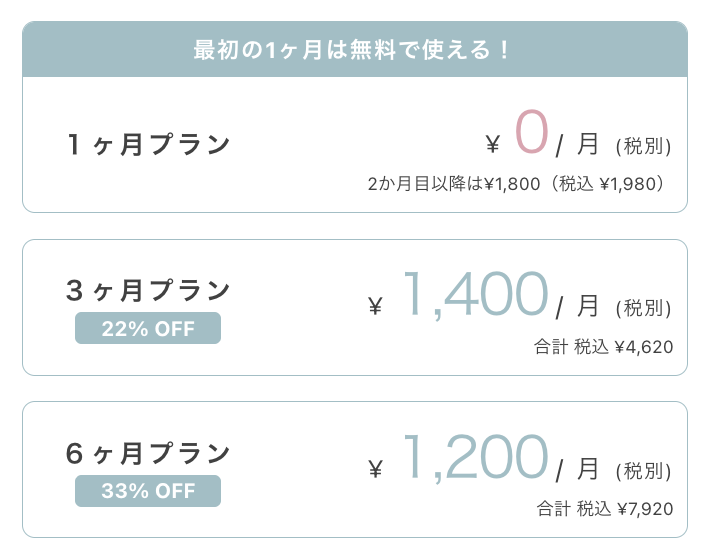Click the 2か月目以降は¥1,800 note text

coord(517,184)
